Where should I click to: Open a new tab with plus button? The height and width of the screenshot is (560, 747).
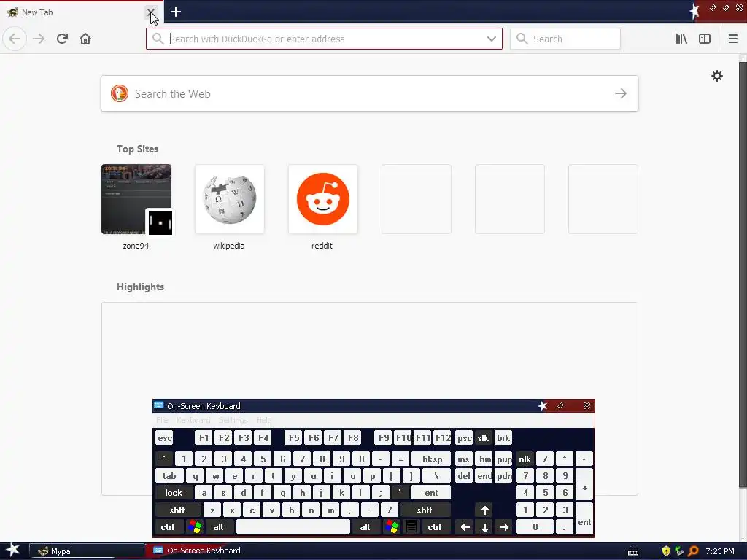click(x=176, y=12)
